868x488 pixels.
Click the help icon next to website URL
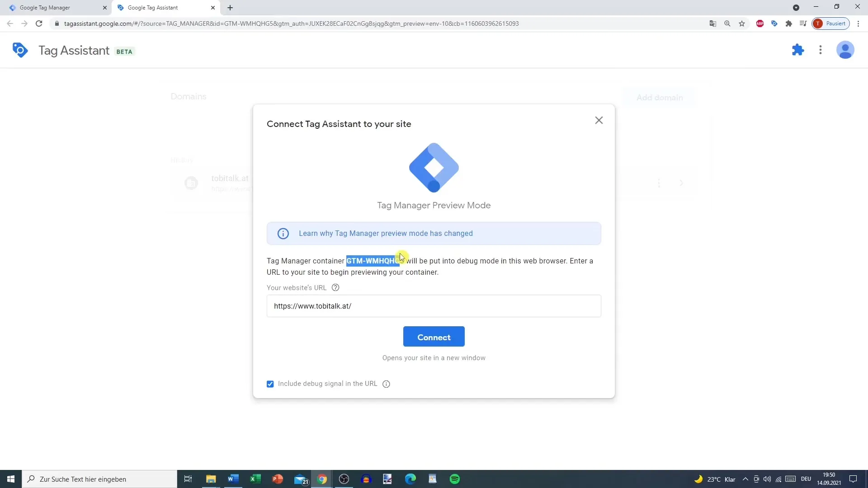point(335,288)
